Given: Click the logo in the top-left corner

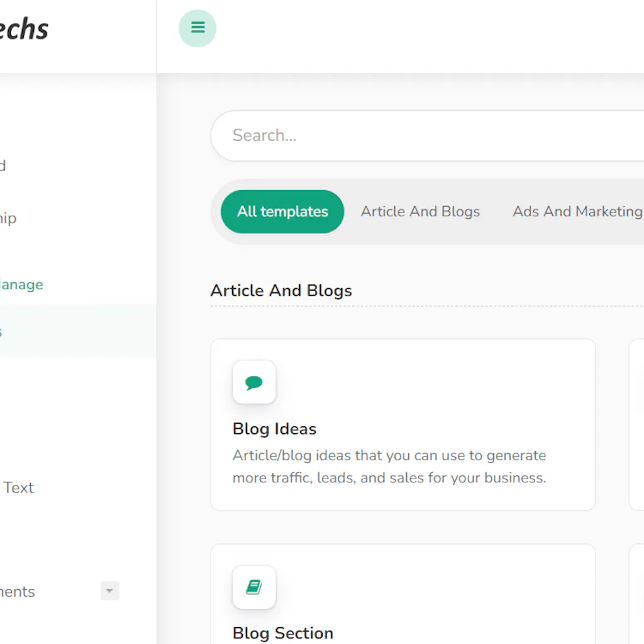Looking at the screenshot, I should click(x=24, y=30).
